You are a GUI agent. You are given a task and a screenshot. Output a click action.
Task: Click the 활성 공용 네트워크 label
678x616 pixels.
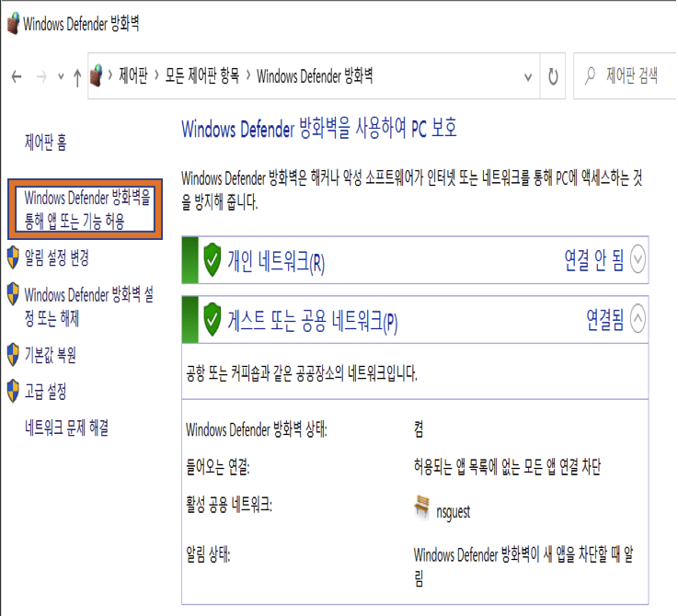click(x=229, y=504)
